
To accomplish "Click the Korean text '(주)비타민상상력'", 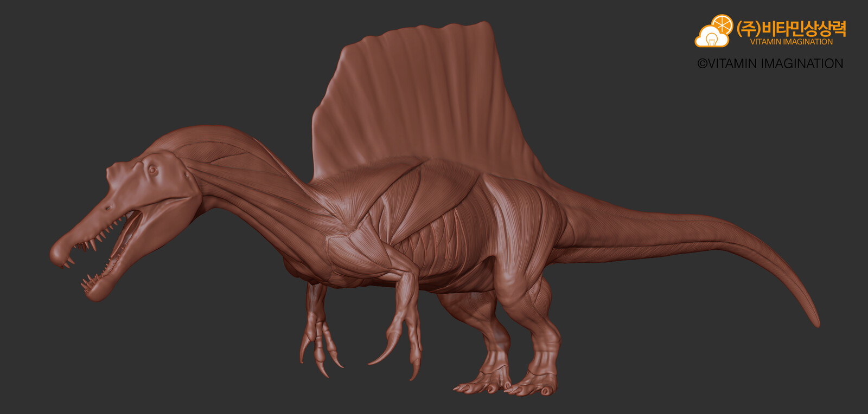I will pos(791,28).
